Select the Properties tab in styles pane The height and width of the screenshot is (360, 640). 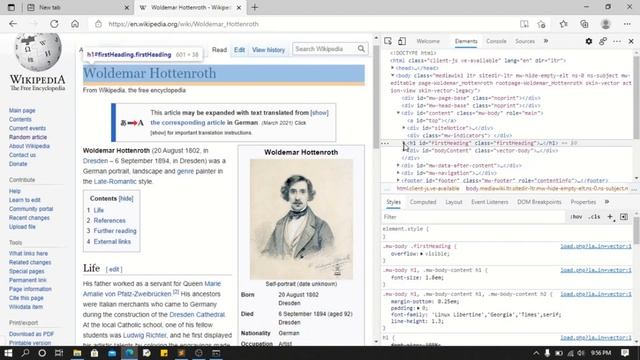[x=583, y=202]
